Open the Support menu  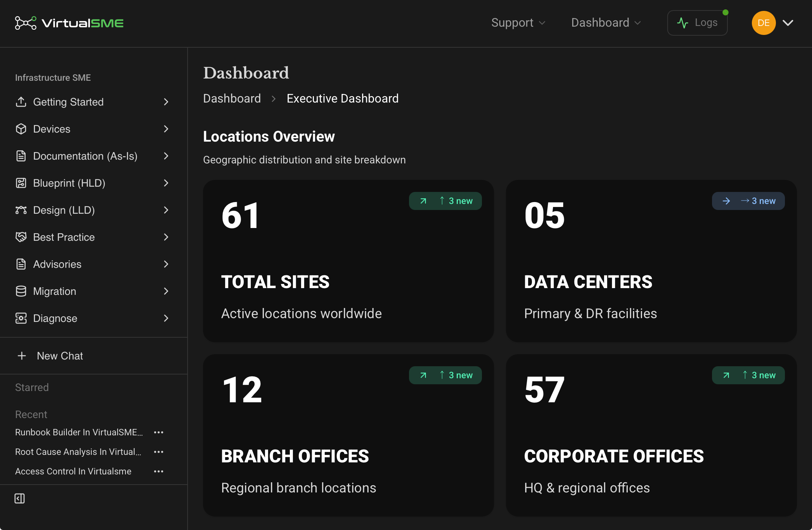click(518, 23)
